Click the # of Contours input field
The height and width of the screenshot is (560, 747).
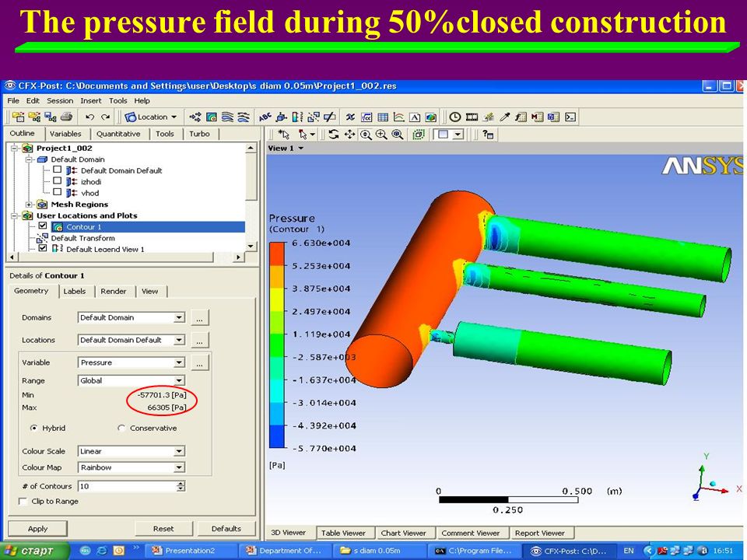(x=127, y=486)
